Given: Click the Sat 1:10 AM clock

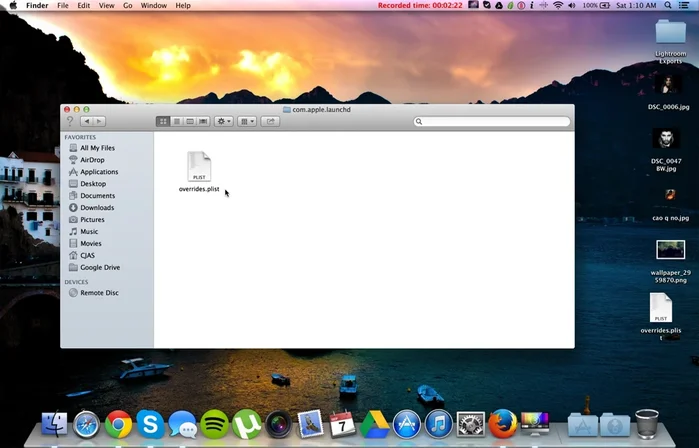Looking at the screenshot, I should click(636, 5).
